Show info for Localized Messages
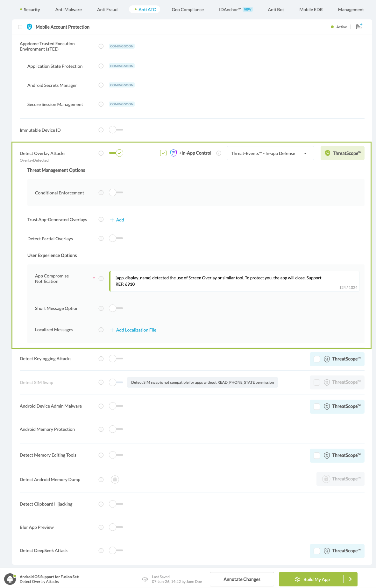 pos(101,330)
